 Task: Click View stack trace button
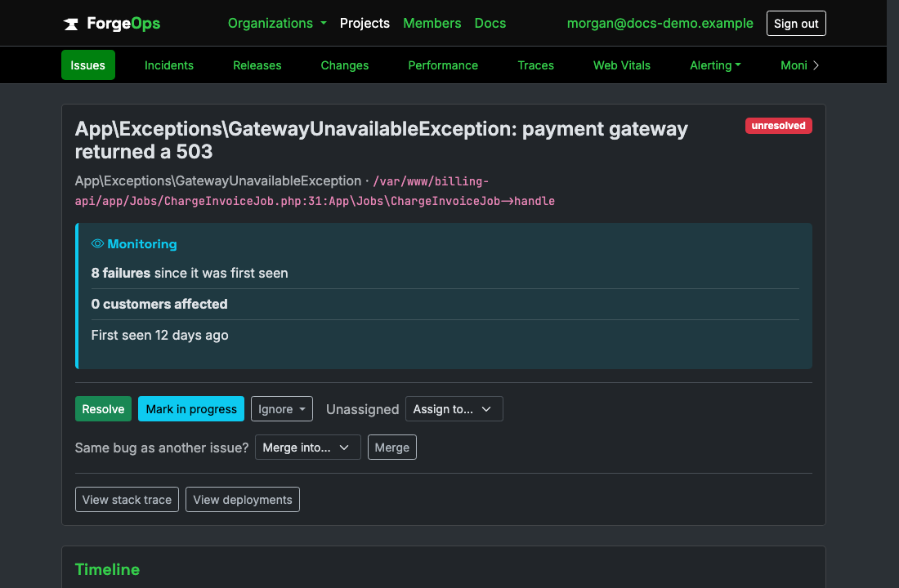(x=127, y=500)
